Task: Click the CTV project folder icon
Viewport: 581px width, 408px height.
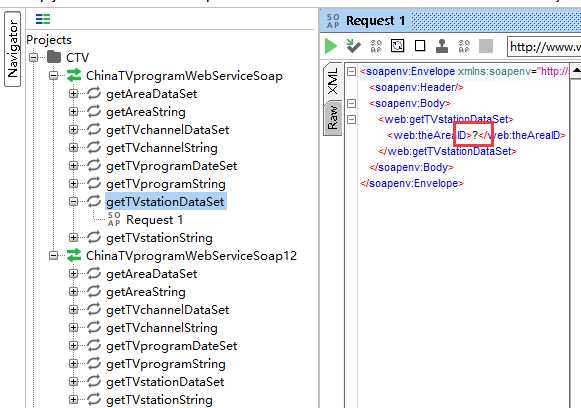Action: 54,57
